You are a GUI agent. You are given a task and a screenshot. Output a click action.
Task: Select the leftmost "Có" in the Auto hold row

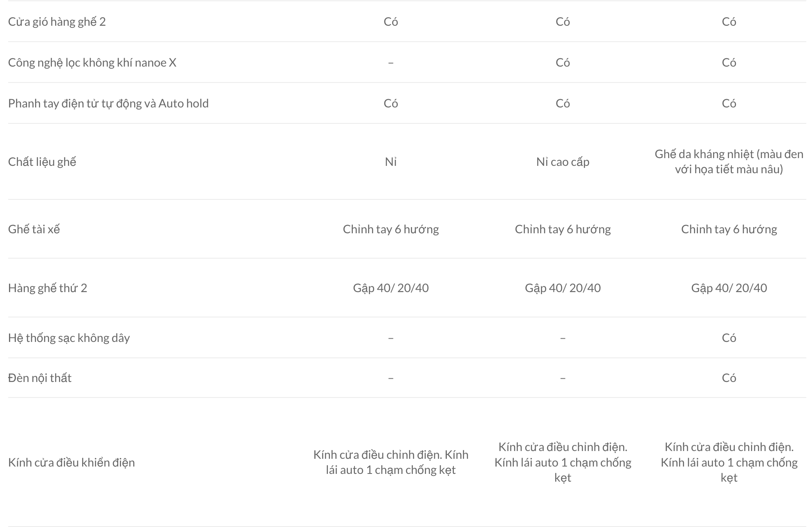tap(390, 103)
